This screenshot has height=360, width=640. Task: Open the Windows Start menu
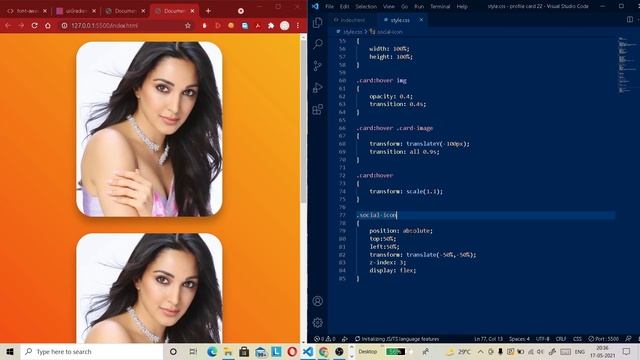10,351
